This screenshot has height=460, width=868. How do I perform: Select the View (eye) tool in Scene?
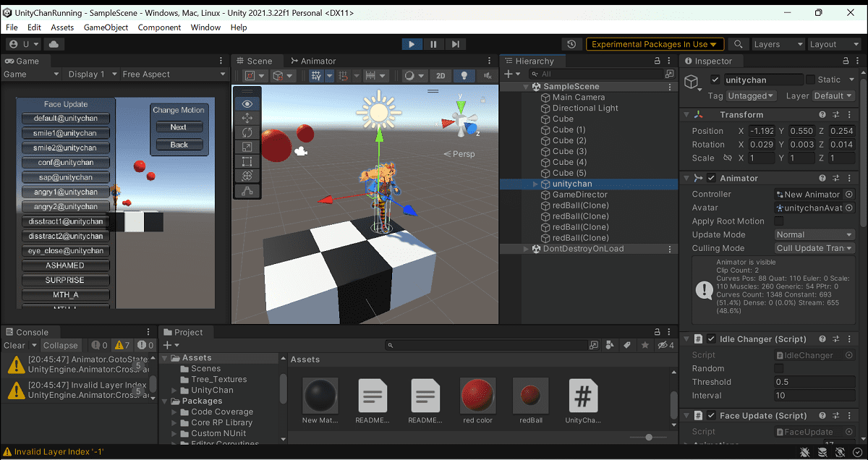tap(247, 103)
